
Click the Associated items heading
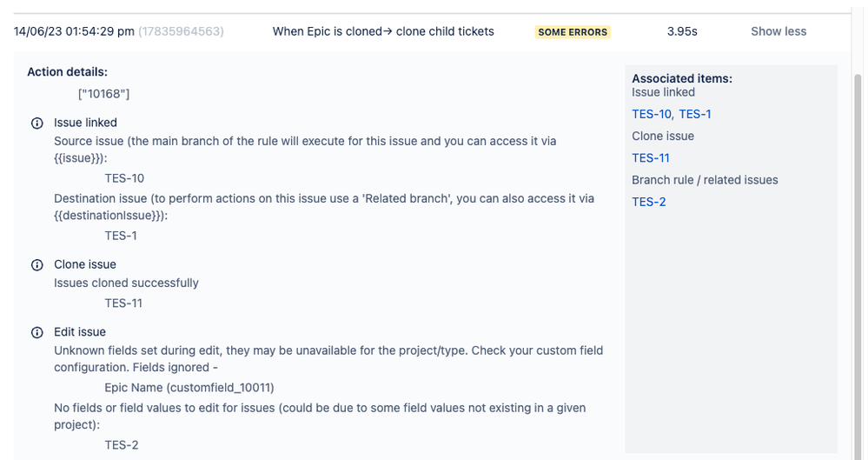[x=682, y=78]
